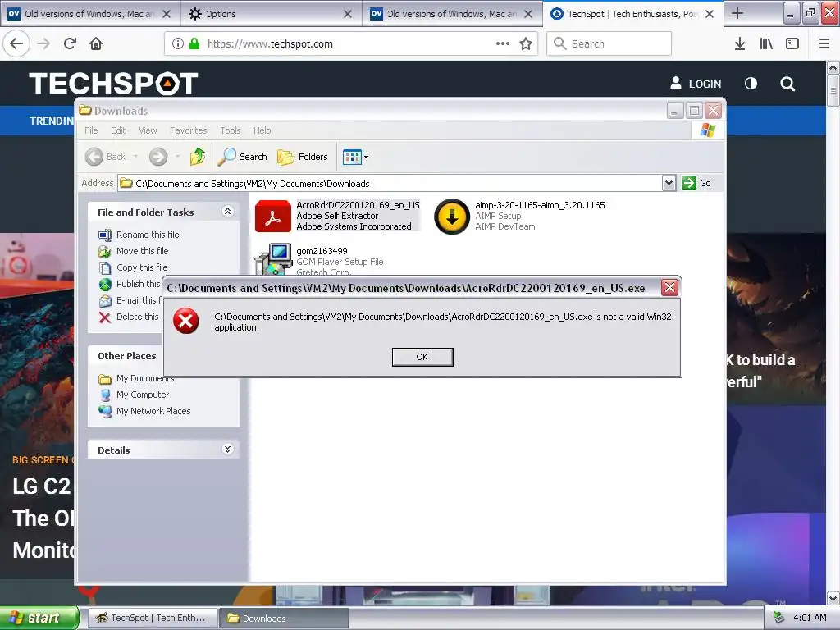Open the Forward history dropdown arrow
Viewport: 840px width, 630px height.
pos(177,157)
